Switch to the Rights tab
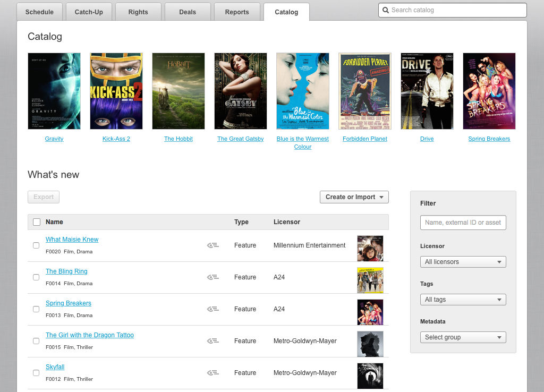The width and height of the screenshot is (544, 392). (138, 12)
